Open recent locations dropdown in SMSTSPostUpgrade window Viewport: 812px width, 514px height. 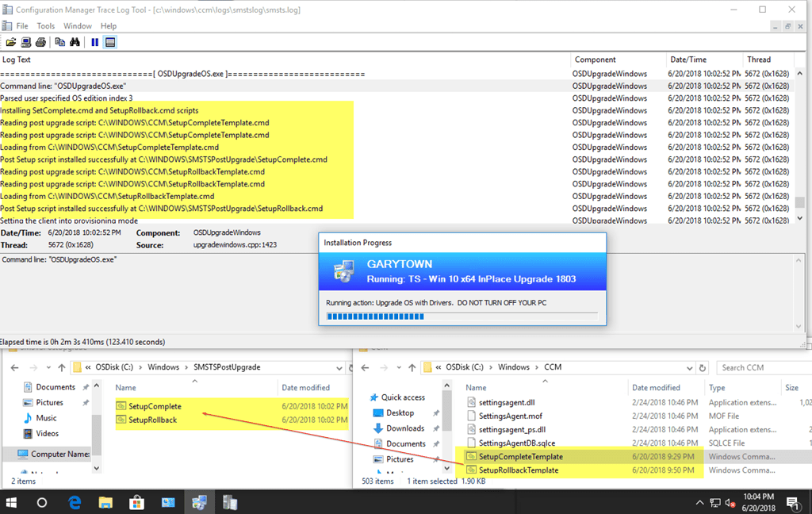click(48, 367)
